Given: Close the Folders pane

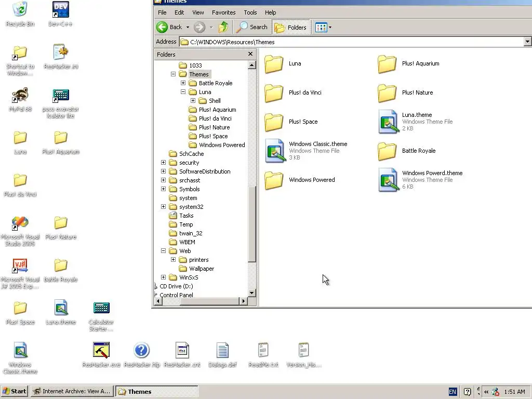Looking at the screenshot, I should [x=250, y=54].
